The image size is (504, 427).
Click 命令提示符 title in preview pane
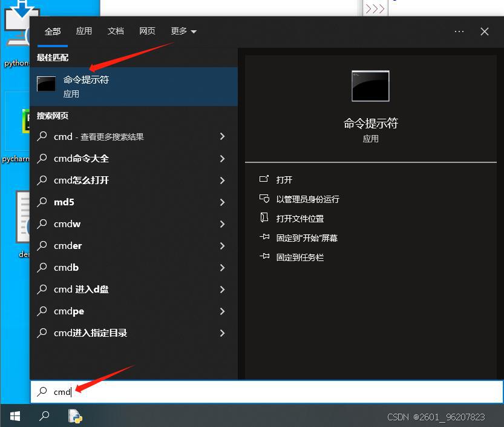(x=371, y=123)
